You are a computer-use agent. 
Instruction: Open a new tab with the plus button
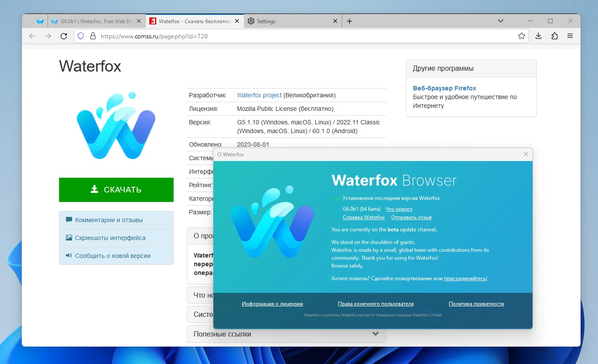point(349,21)
